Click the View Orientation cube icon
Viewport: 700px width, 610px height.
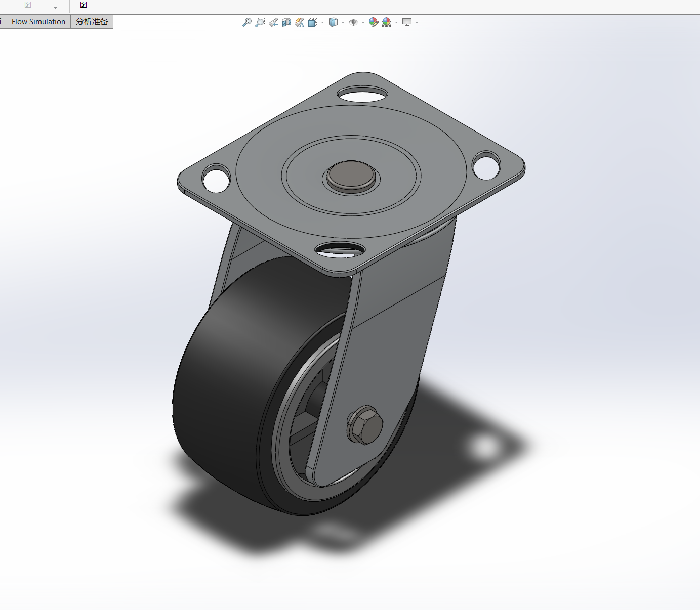[312, 22]
